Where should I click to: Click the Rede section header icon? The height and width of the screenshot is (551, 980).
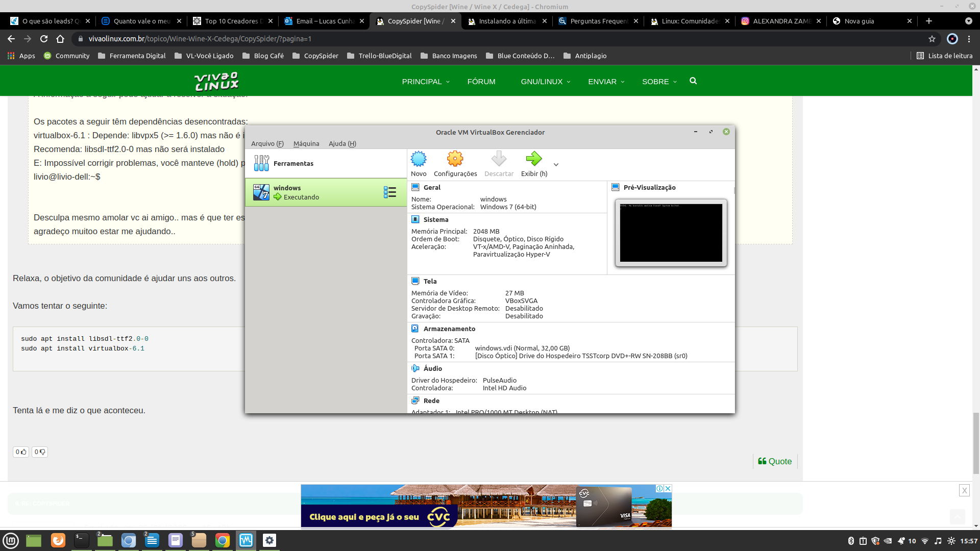(x=415, y=400)
